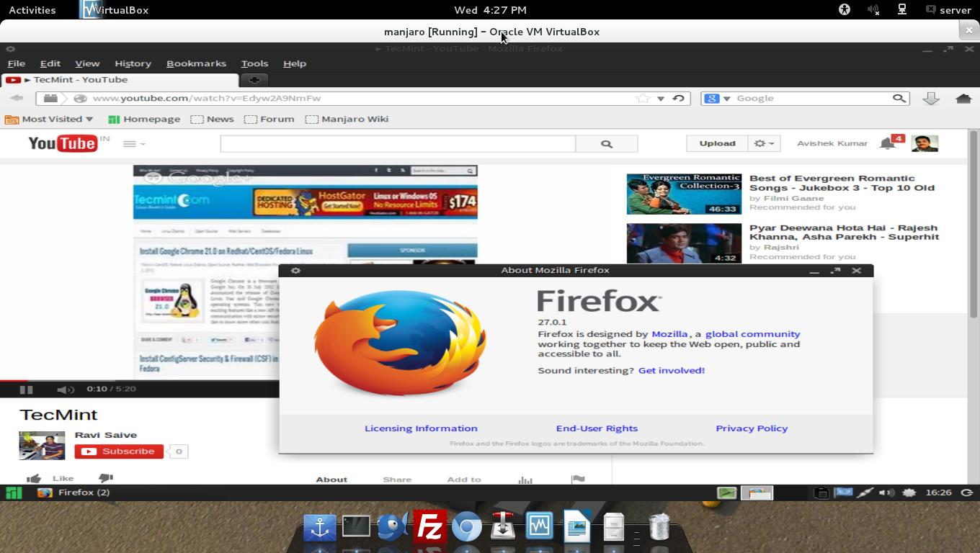Click the Subscribe button for TecMint
Viewport: 980px width, 553px height.
(x=119, y=451)
